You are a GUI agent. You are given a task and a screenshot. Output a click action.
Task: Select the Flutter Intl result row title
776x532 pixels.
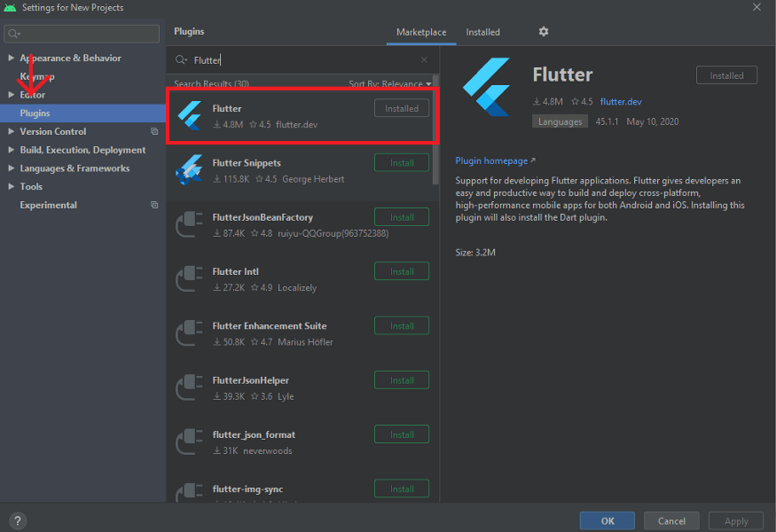pyautogui.click(x=236, y=271)
